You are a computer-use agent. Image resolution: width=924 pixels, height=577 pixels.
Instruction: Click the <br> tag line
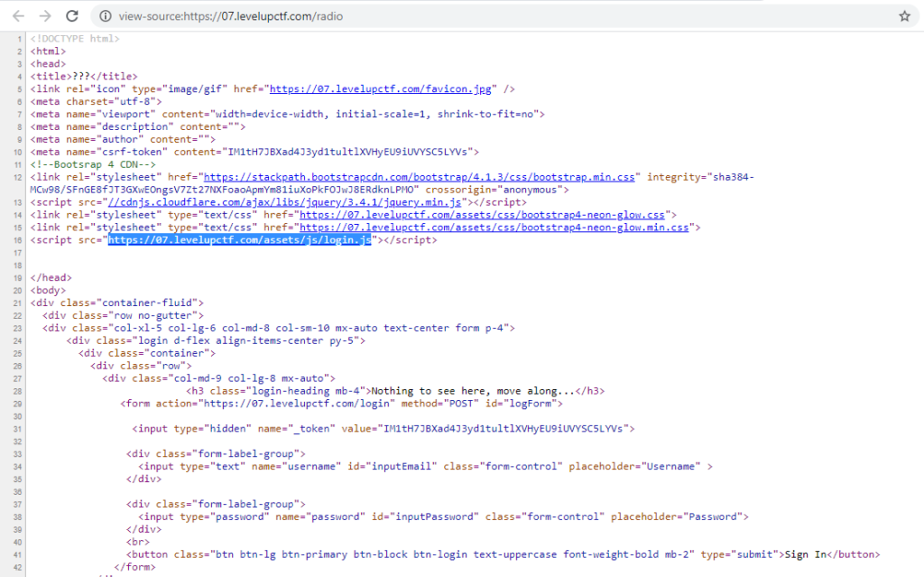coord(138,542)
